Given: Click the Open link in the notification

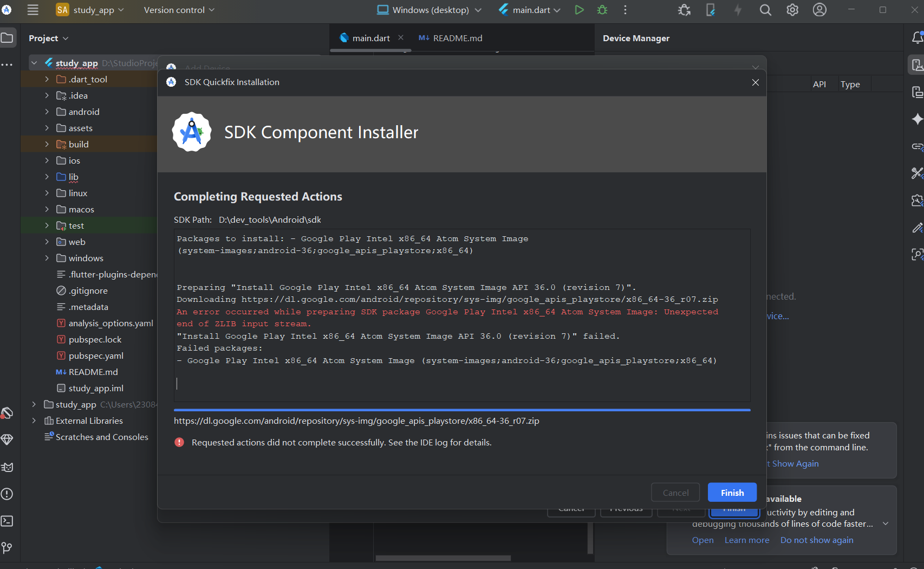Looking at the screenshot, I should click(702, 540).
